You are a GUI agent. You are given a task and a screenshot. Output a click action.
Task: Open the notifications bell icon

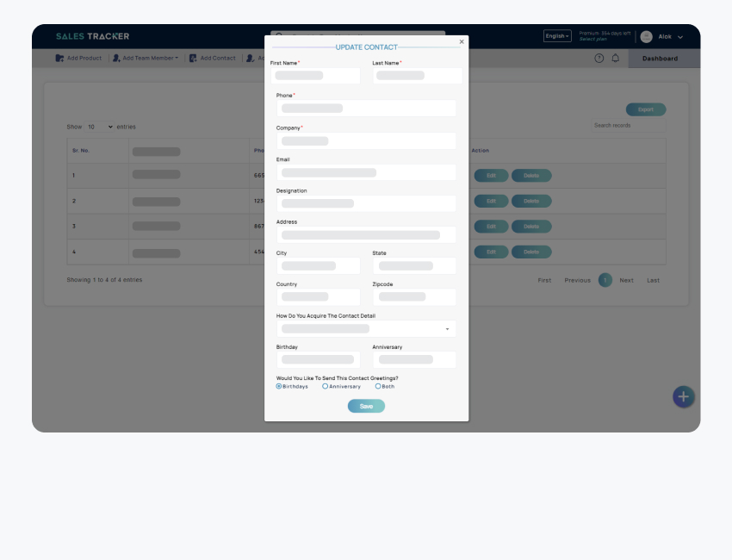coord(615,58)
